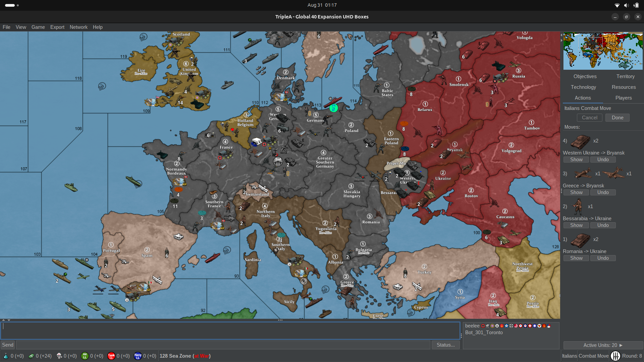Select the red submarine north of Baltic States

click(x=381, y=50)
